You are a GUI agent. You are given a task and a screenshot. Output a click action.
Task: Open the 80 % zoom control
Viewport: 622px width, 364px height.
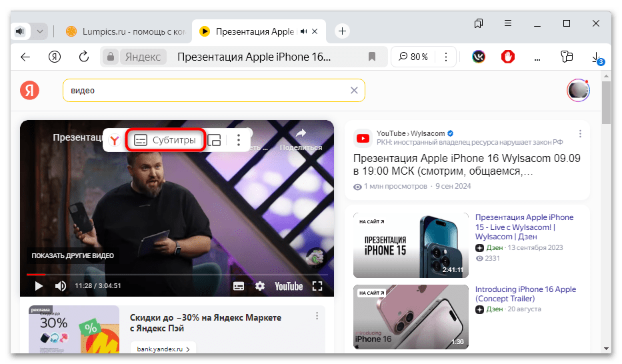tap(413, 57)
